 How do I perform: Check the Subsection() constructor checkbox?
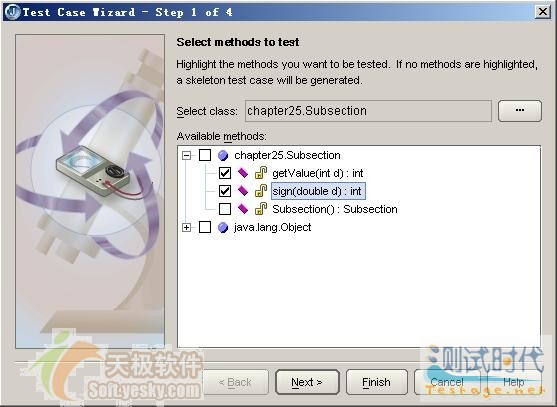click(x=225, y=209)
